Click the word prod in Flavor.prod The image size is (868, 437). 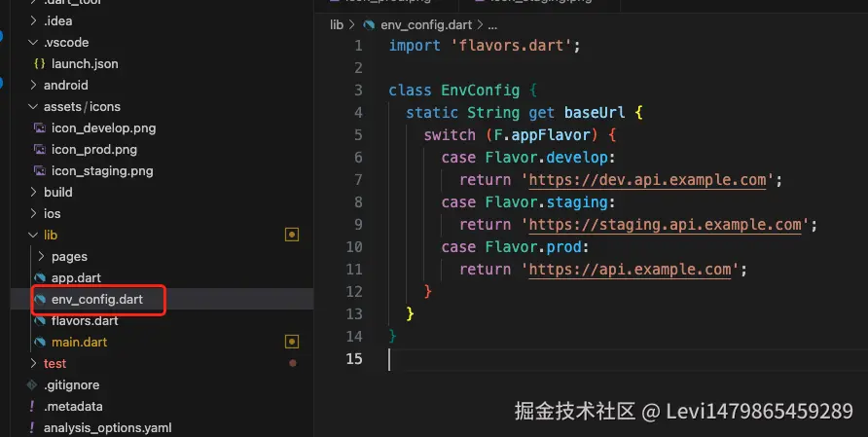coord(564,247)
